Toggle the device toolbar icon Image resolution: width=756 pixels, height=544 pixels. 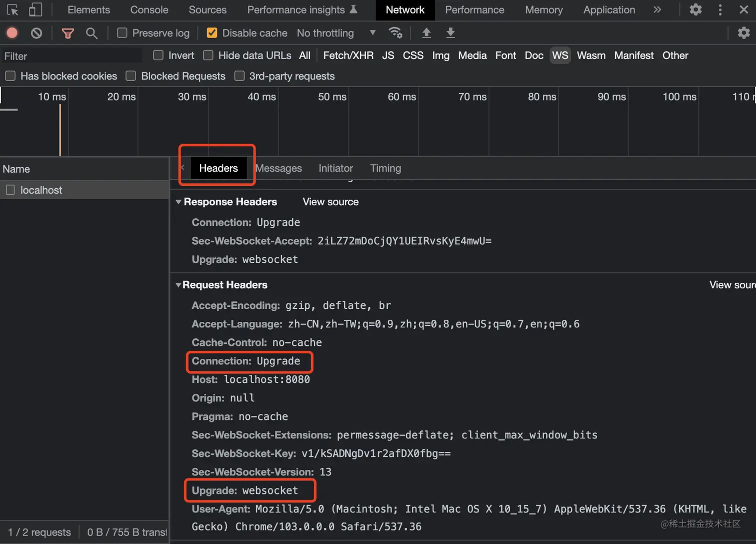point(35,10)
